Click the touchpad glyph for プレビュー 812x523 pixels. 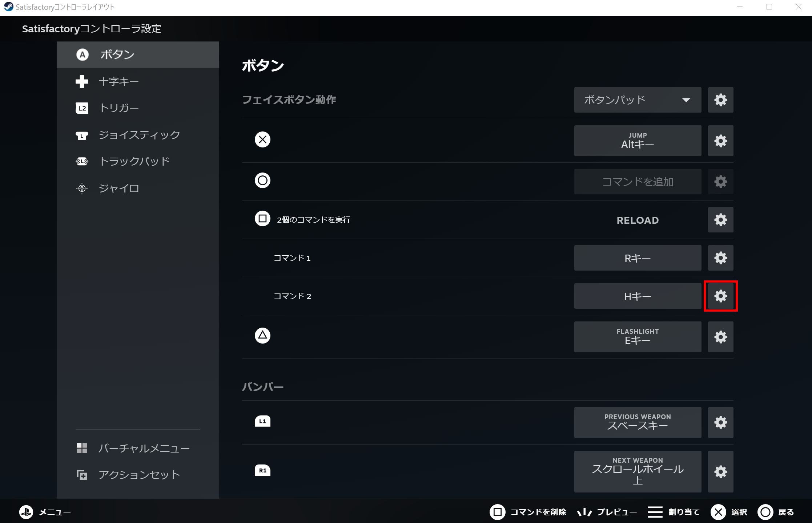584,512
